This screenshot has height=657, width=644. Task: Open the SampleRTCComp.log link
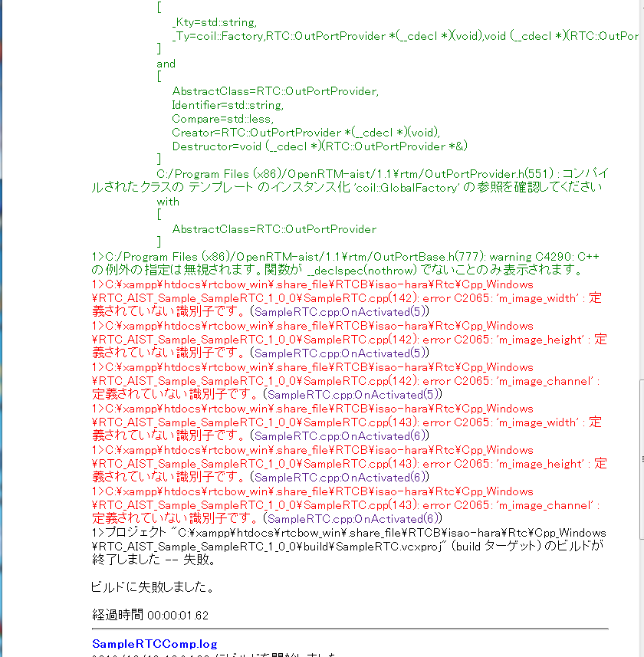pos(155,644)
